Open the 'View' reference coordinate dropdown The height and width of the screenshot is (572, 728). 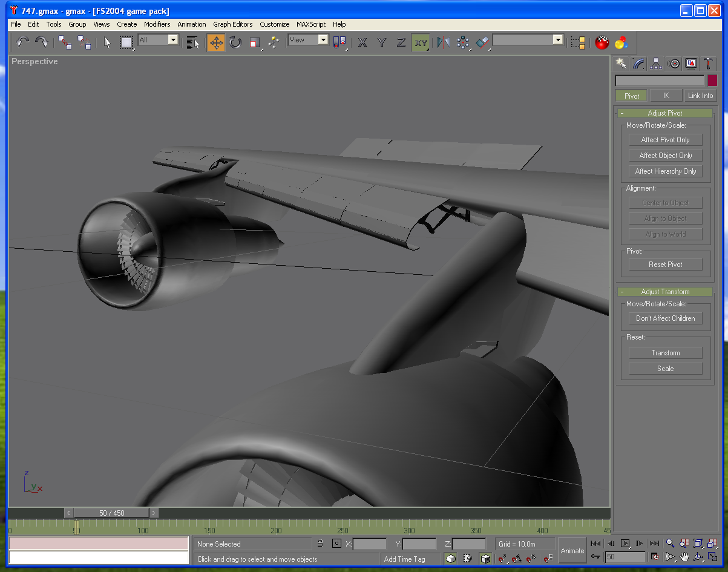pos(323,40)
